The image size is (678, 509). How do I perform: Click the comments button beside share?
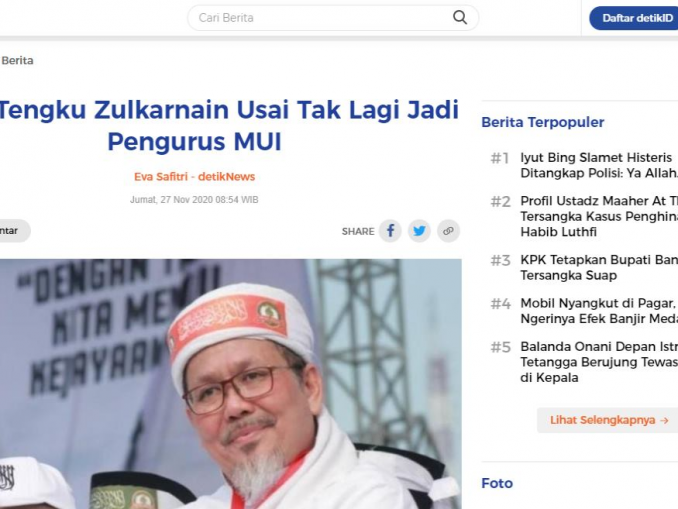(13, 231)
